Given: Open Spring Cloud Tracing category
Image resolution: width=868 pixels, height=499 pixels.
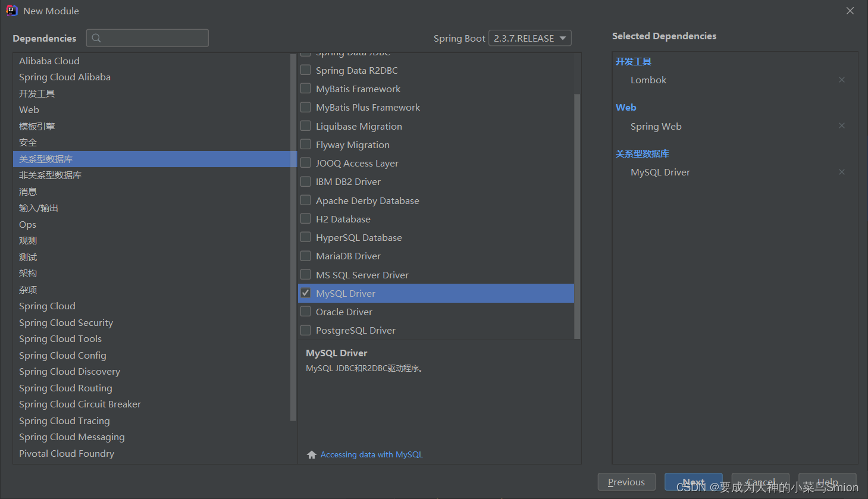Looking at the screenshot, I should pyautogui.click(x=151, y=420).
